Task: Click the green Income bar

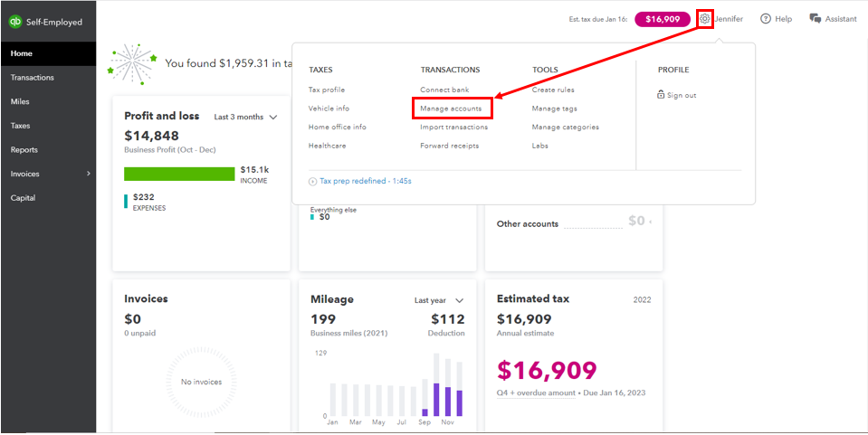Action: 179,174
